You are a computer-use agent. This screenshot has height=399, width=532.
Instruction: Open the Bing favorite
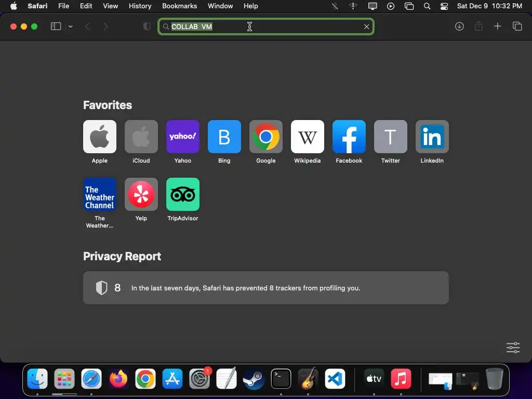tap(224, 137)
